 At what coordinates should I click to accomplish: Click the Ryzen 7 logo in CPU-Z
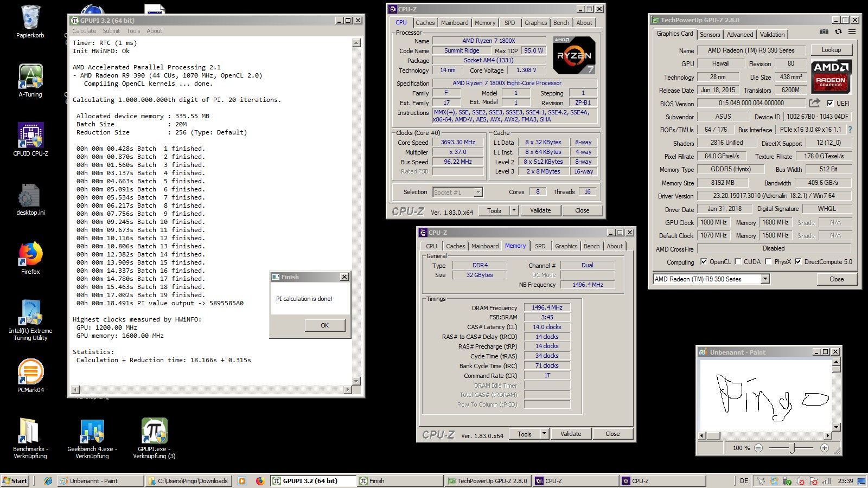pos(574,55)
